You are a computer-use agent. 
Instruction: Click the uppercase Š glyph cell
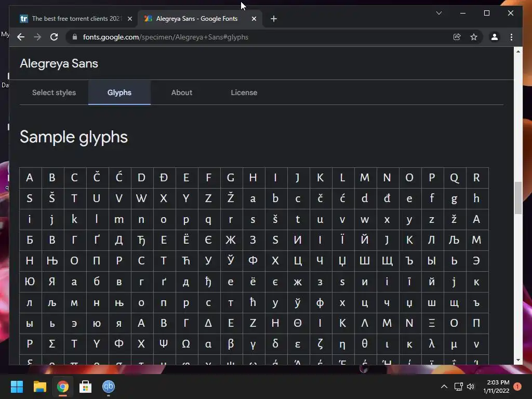[x=52, y=198]
